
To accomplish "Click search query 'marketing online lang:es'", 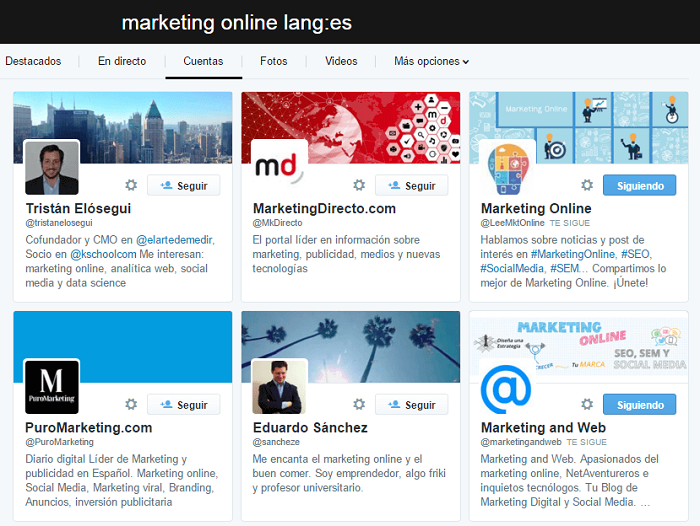I will point(237,22).
